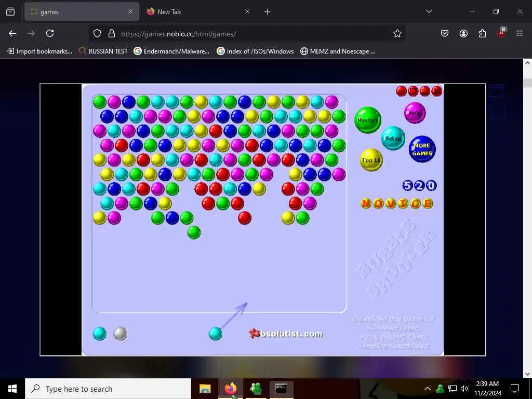
Task: Open the Index of /ISOs/Windows bookmark
Action: tap(255, 51)
